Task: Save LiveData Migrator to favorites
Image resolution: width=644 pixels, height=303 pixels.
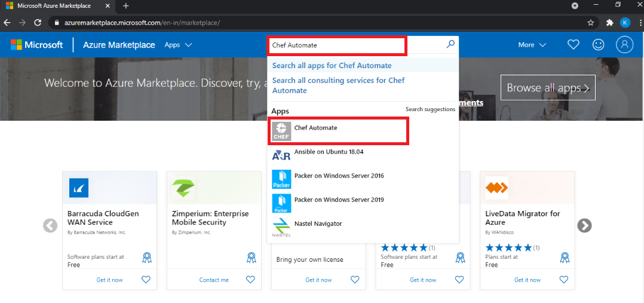Action: [564, 280]
